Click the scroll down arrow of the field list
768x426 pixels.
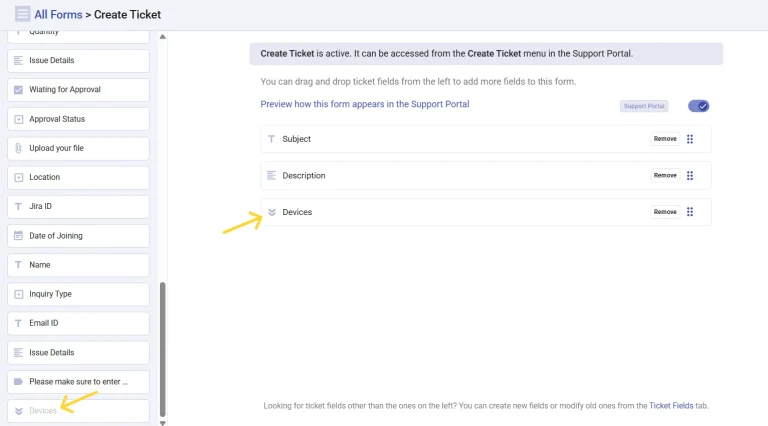pyautogui.click(x=163, y=423)
